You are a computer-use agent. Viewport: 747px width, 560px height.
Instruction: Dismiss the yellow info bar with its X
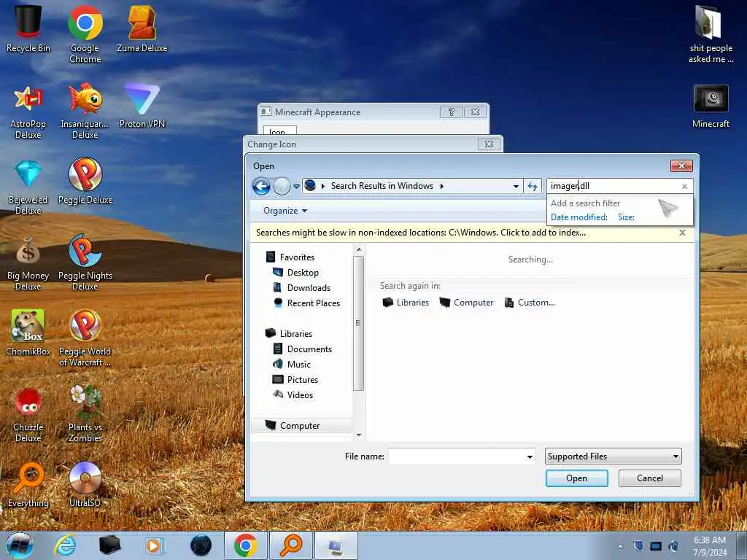coord(682,233)
